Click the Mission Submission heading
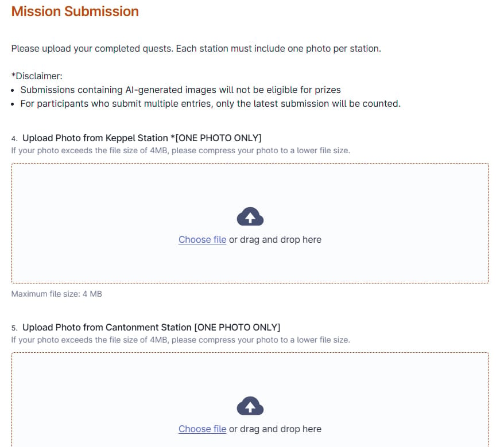The image size is (504, 447). 75,11
